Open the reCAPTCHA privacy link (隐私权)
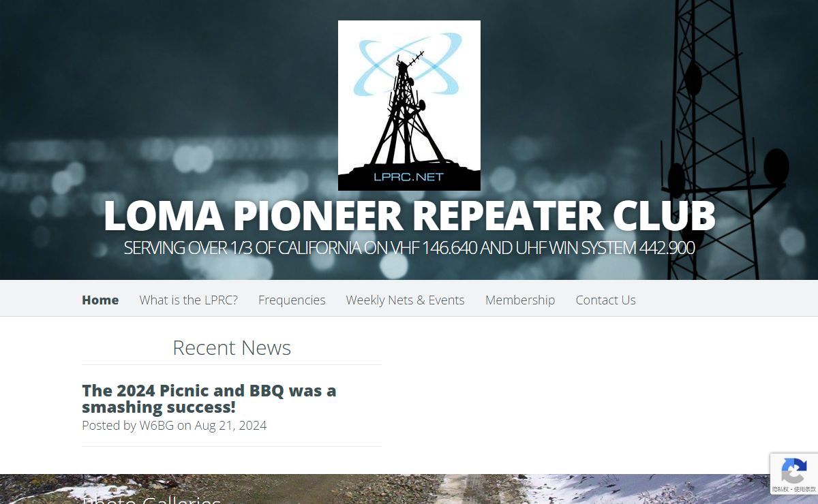The image size is (818, 504). 780,490
